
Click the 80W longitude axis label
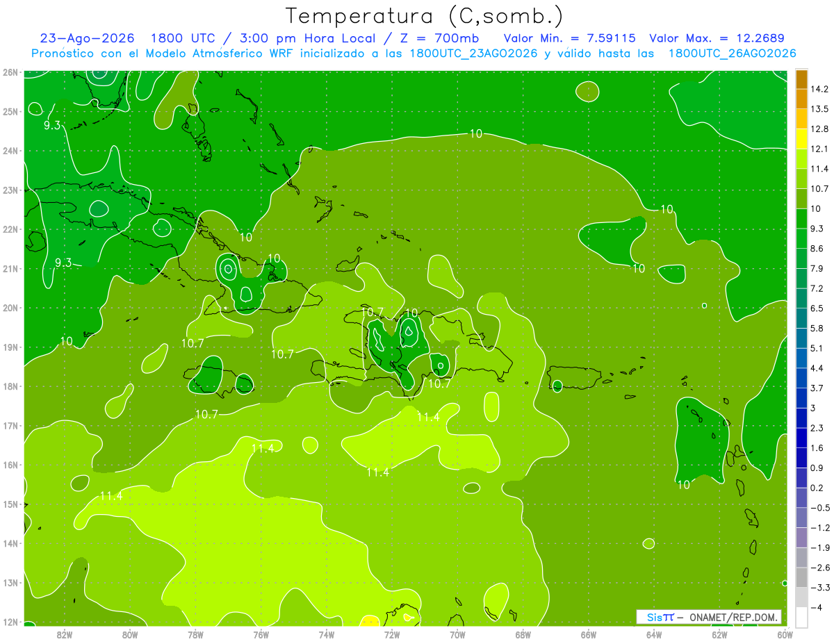pos(129,634)
